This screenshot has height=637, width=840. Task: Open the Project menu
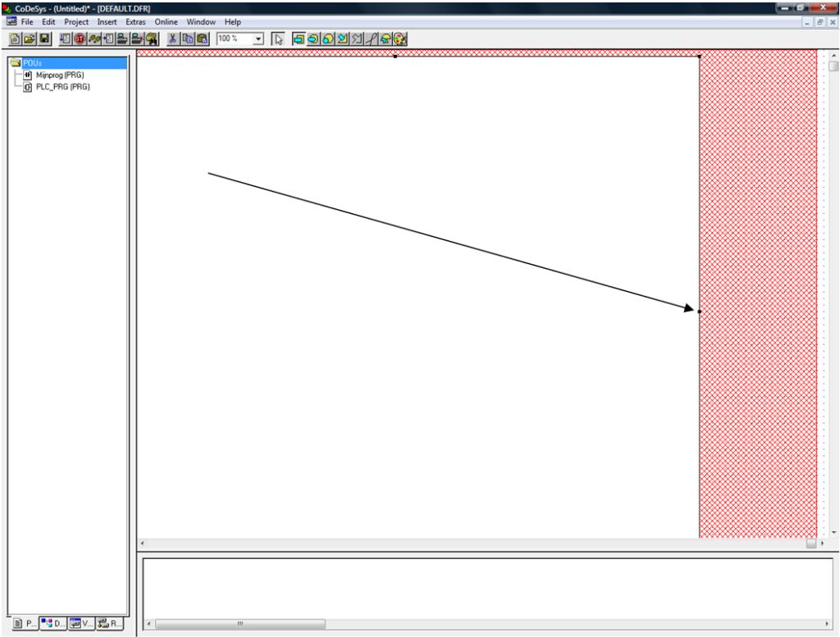pyautogui.click(x=76, y=21)
